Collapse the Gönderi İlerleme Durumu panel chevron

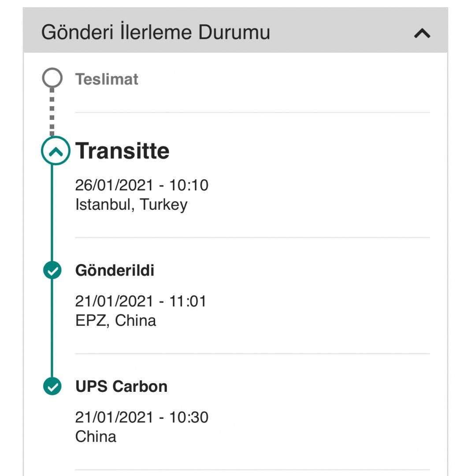[422, 33]
